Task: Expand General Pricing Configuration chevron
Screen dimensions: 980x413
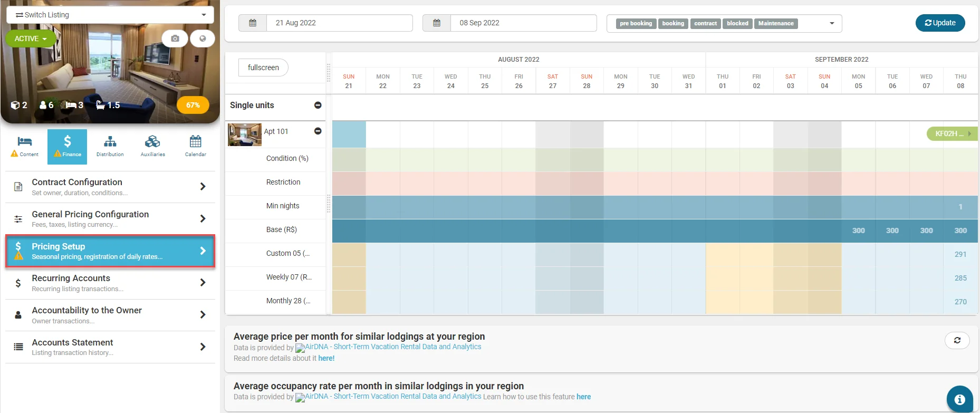Action: pyautogui.click(x=203, y=218)
